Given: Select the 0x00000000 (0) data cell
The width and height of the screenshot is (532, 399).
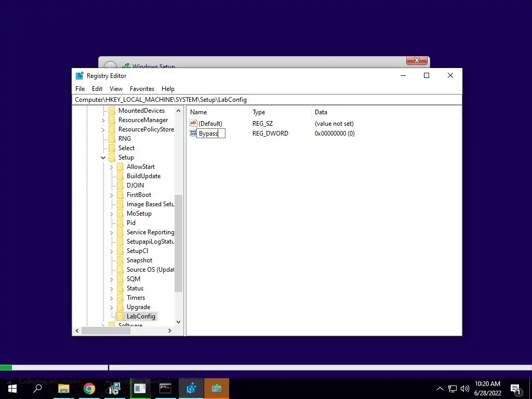Looking at the screenshot, I should 335,134.
